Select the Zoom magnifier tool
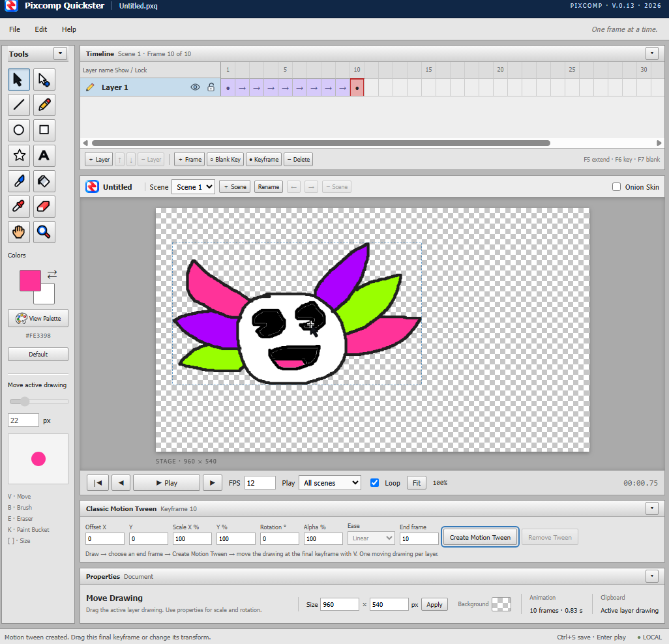 pyautogui.click(x=44, y=232)
